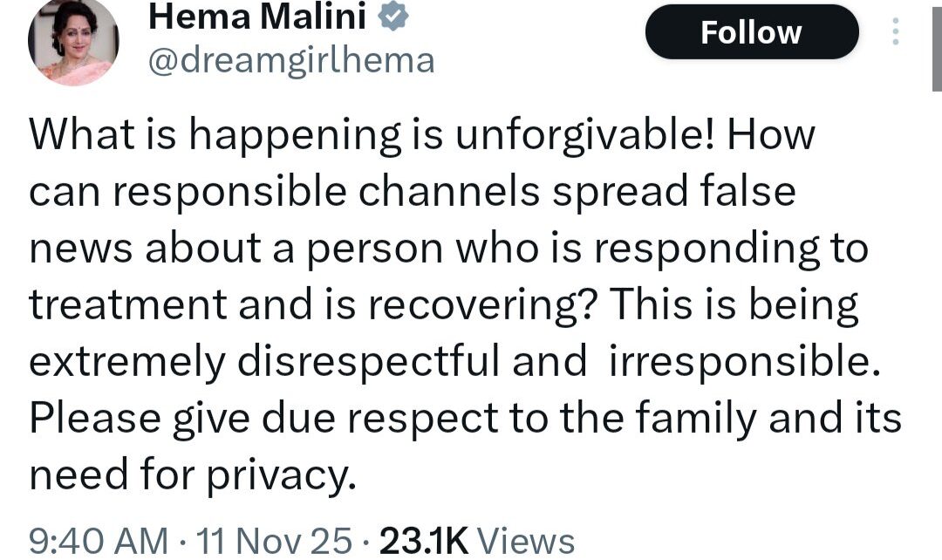Click the word "Views" label
Image resolution: width=942 pixels, height=560 pixels.
(527, 541)
